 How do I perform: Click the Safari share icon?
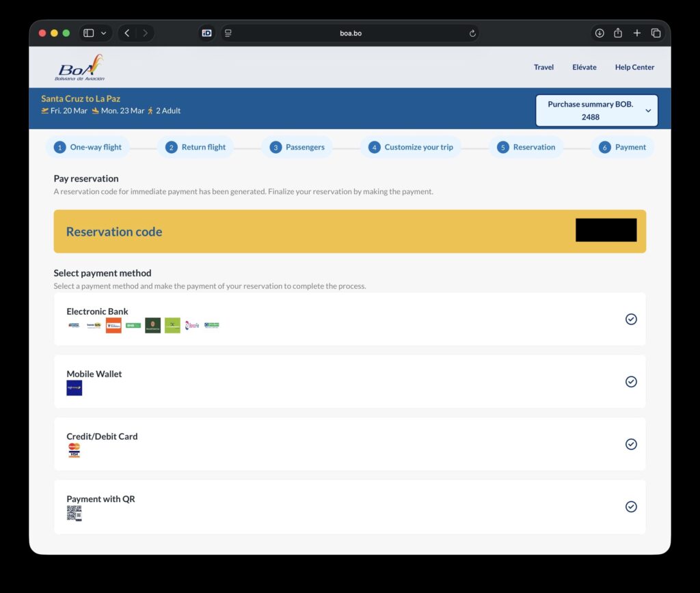click(x=618, y=33)
